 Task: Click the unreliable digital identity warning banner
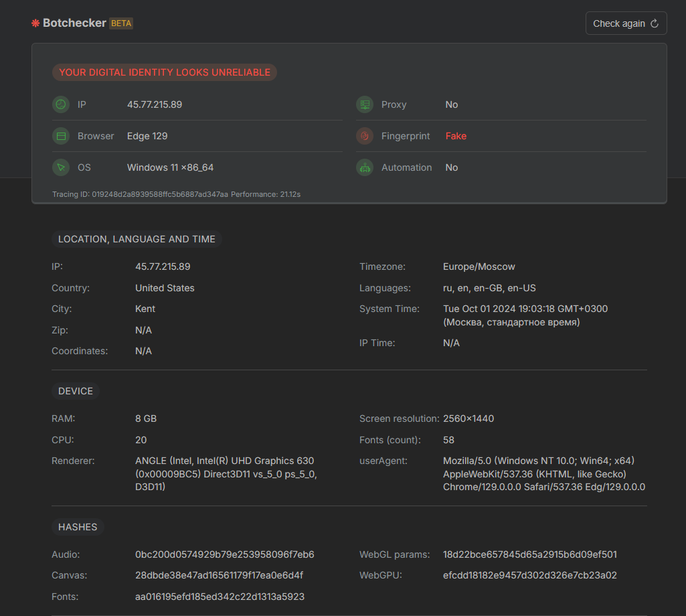click(165, 72)
